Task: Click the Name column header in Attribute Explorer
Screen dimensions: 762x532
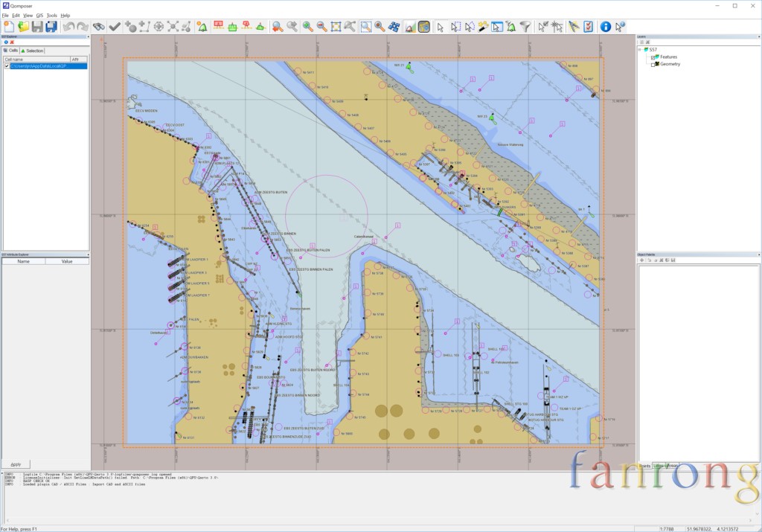Action: [24, 261]
